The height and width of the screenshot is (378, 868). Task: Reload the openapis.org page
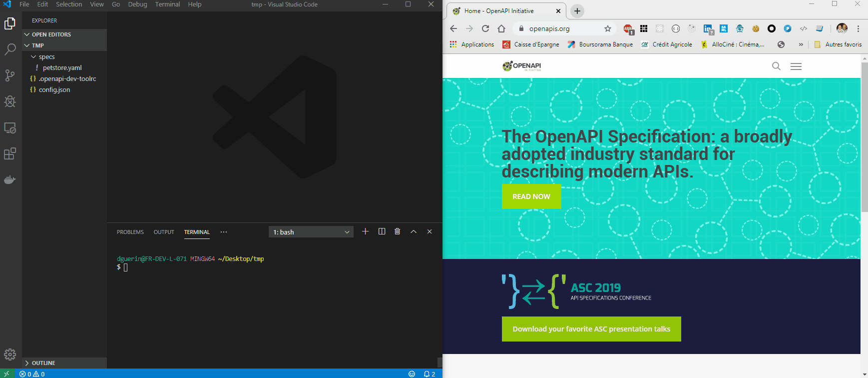pos(485,28)
